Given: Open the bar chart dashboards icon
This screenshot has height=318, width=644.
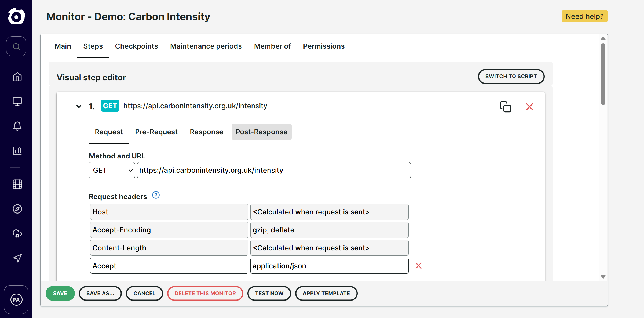Looking at the screenshot, I should 17,151.
